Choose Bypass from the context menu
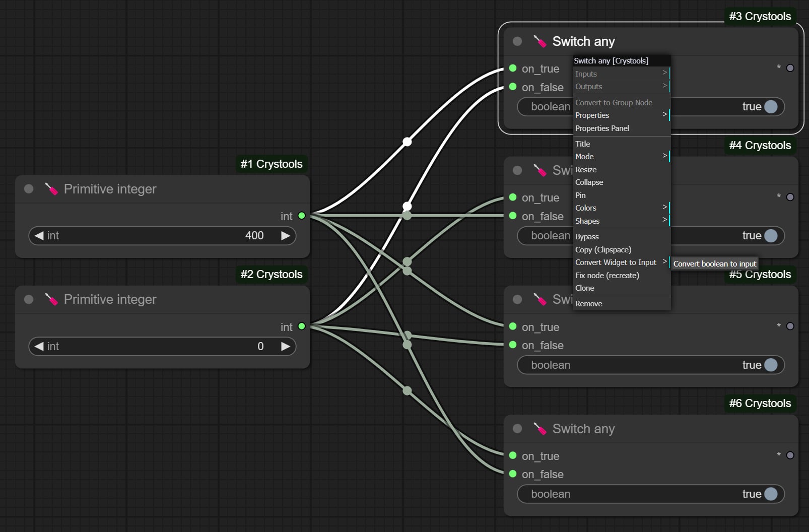 [x=622, y=237]
